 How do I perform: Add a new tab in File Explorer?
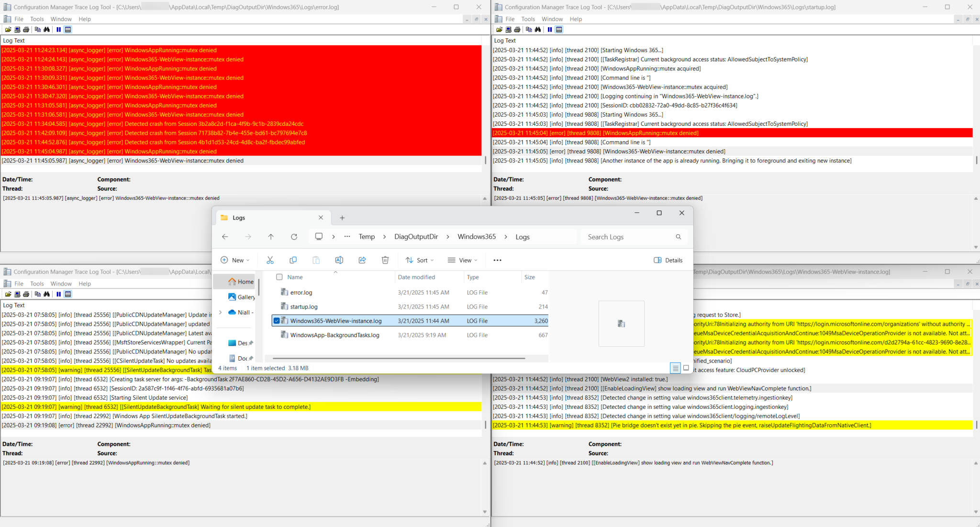[342, 218]
